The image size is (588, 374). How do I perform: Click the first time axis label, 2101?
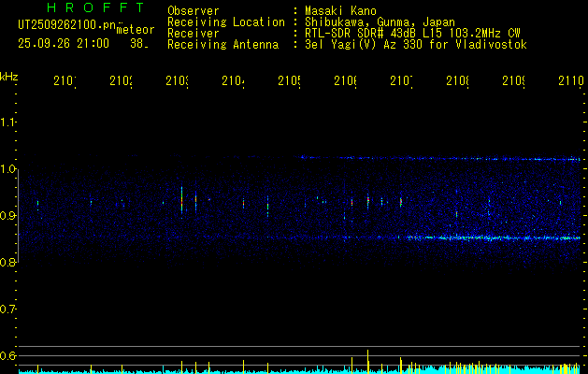click(65, 80)
